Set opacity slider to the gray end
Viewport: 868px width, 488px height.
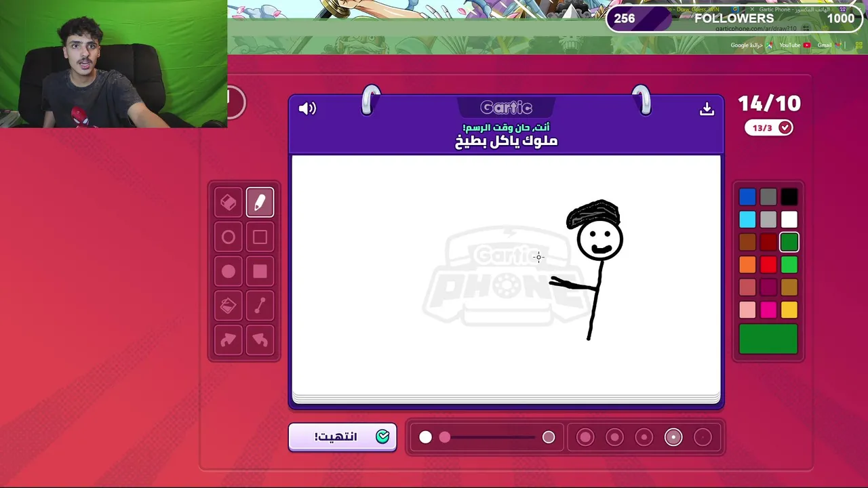[x=549, y=437]
